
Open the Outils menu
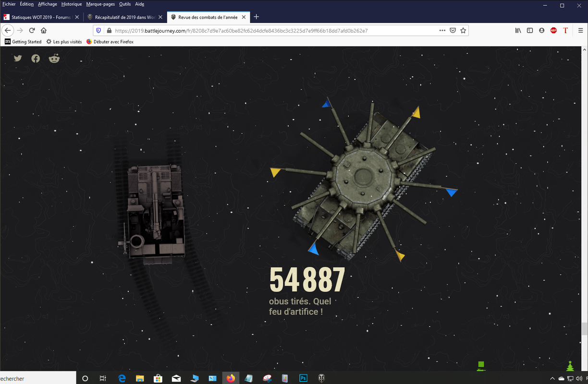coord(125,4)
